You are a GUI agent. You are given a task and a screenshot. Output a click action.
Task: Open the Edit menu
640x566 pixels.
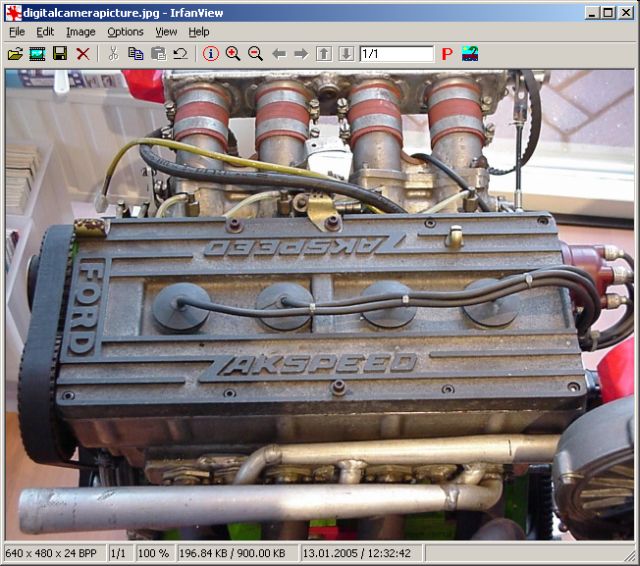tap(45, 32)
